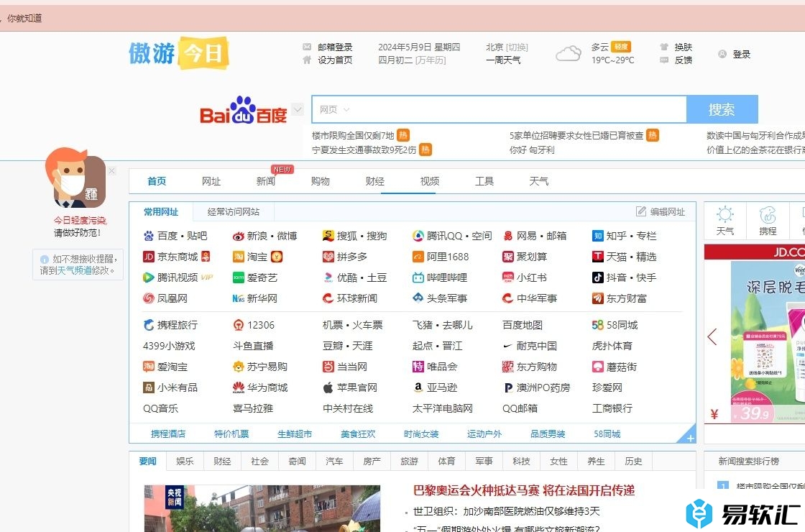Click the 知乎 icon
Image resolution: width=805 pixels, height=532 pixels.
tap(597, 236)
